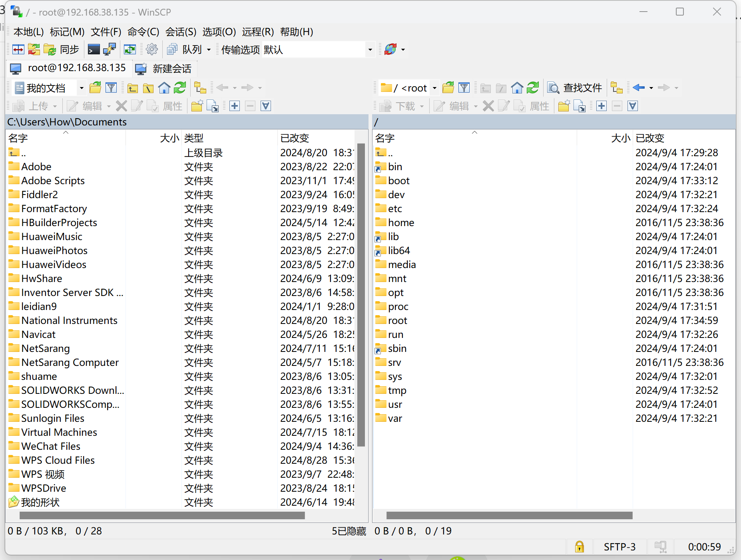Click remote select all icon
Viewport: 741px width, 560px height.
[x=633, y=106]
